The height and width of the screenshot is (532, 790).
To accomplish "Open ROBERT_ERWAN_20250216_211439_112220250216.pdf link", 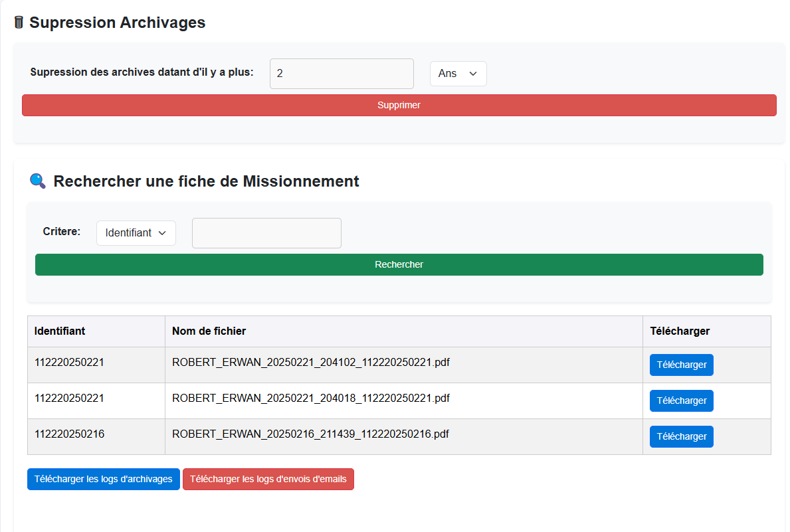I will pyautogui.click(x=310, y=434).
